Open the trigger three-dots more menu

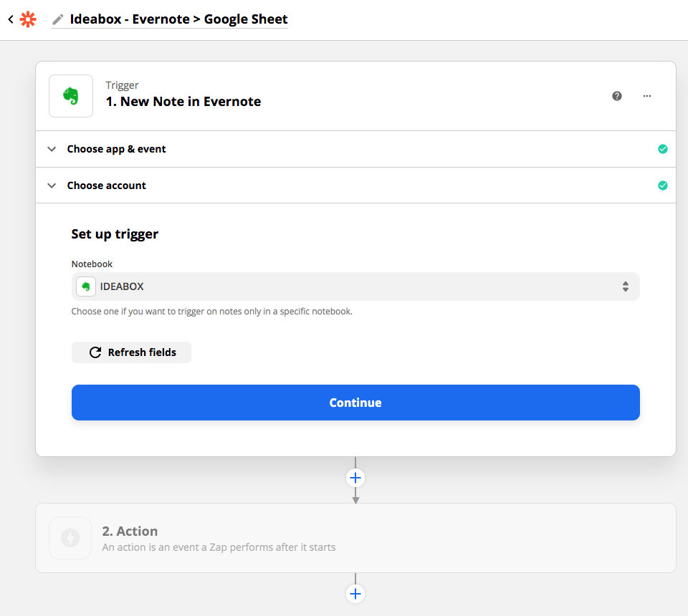(x=647, y=96)
